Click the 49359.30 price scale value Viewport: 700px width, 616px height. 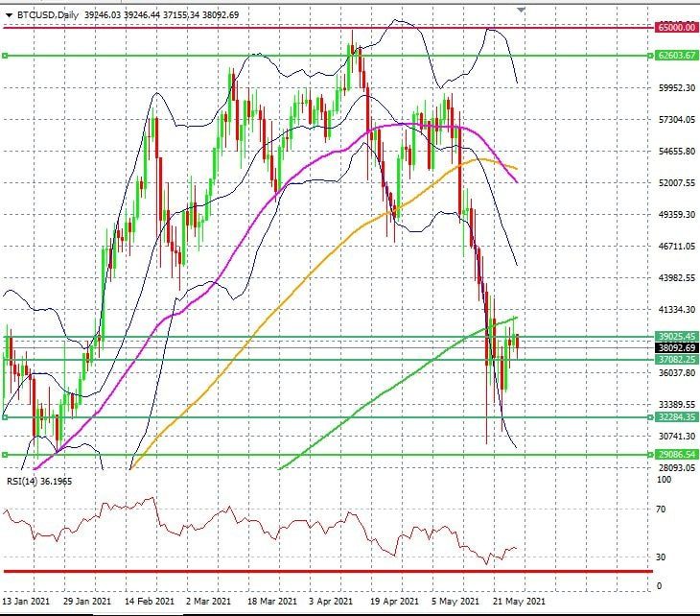tap(677, 214)
